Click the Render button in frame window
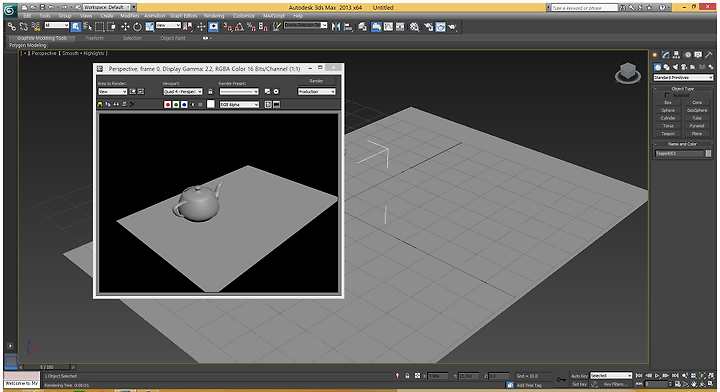 tap(316, 81)
